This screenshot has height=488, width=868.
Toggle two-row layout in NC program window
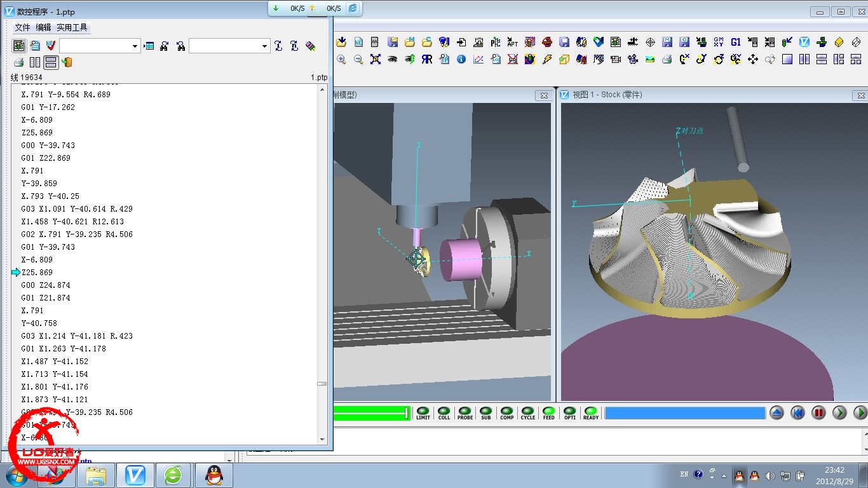click(x=51, y=62)
